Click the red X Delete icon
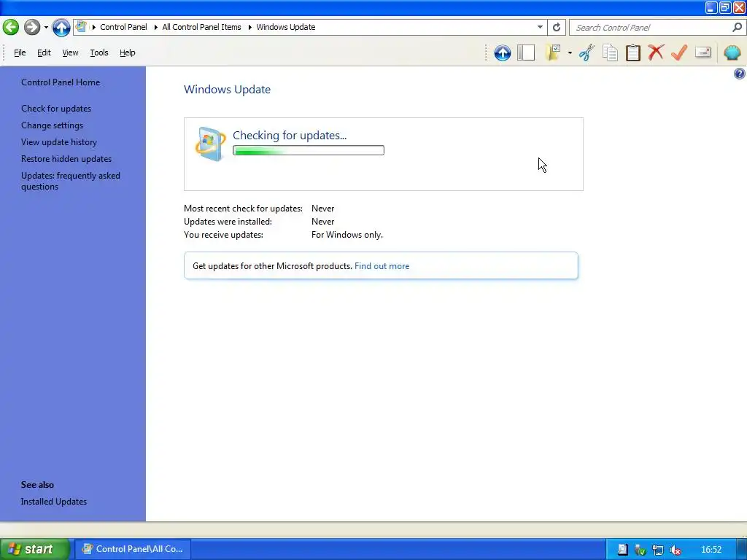 (x=656, y=52)
